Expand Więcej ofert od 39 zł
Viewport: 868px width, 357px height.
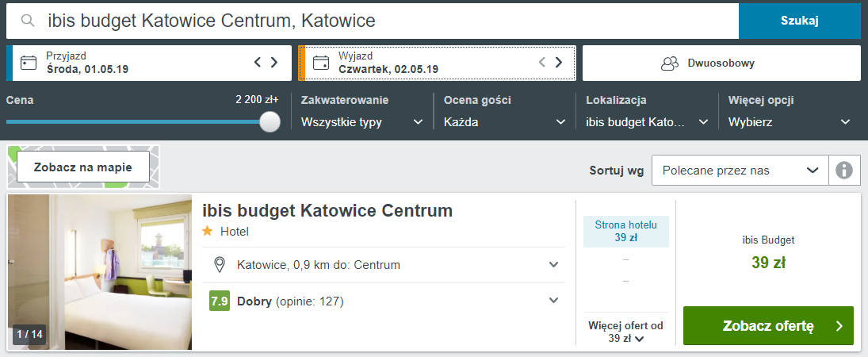(x=625, y=332)
